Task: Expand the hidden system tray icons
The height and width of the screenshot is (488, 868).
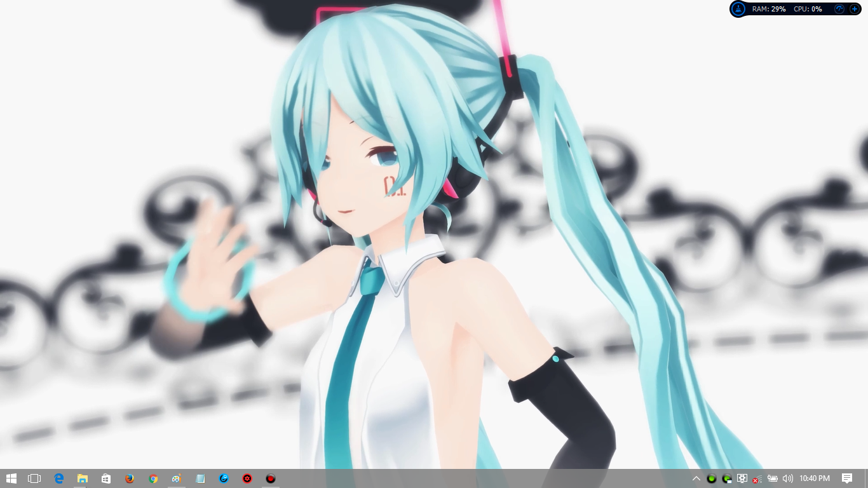Action: pos(696,478)
